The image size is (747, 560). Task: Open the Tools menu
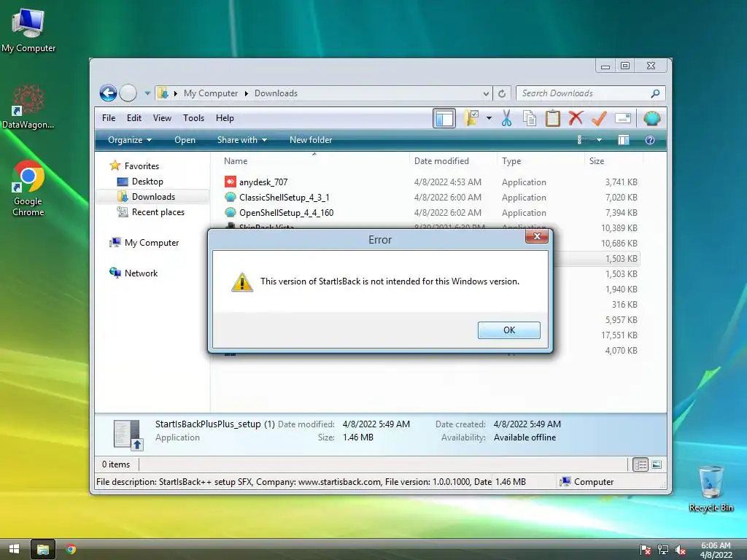tap(193, 118)
